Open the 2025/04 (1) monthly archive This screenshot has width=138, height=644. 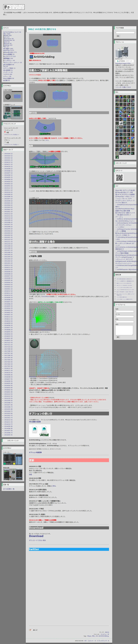pyautogui.click(x=8, y=154)
